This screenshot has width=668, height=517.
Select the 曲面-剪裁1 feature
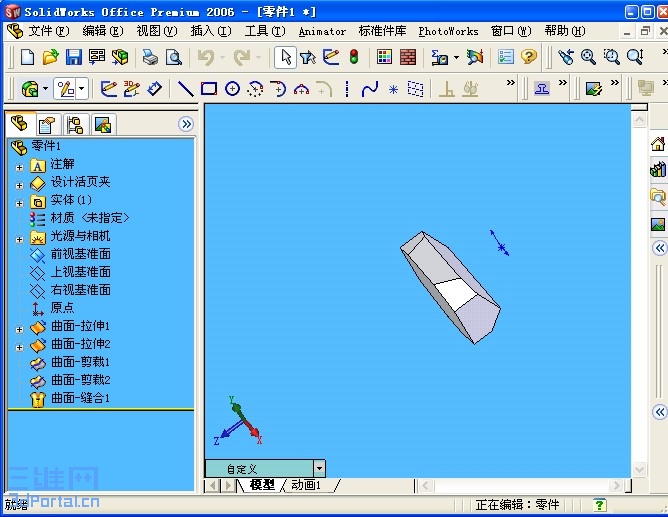point(81,362)
